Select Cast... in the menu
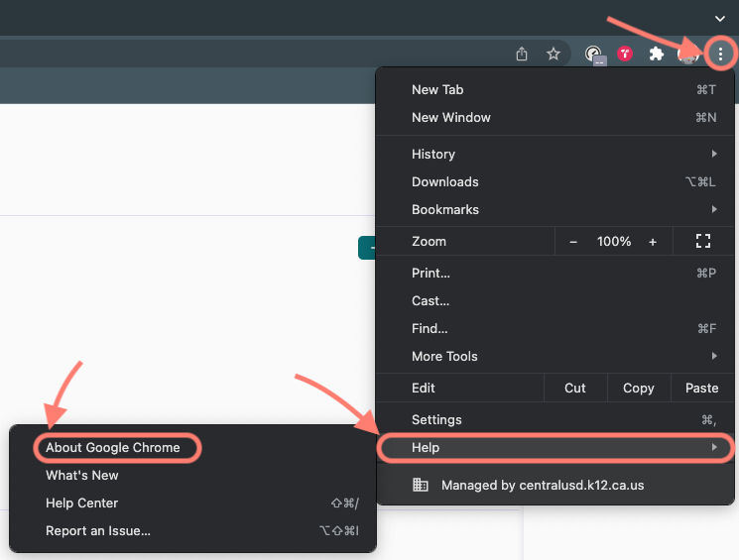 555,301
